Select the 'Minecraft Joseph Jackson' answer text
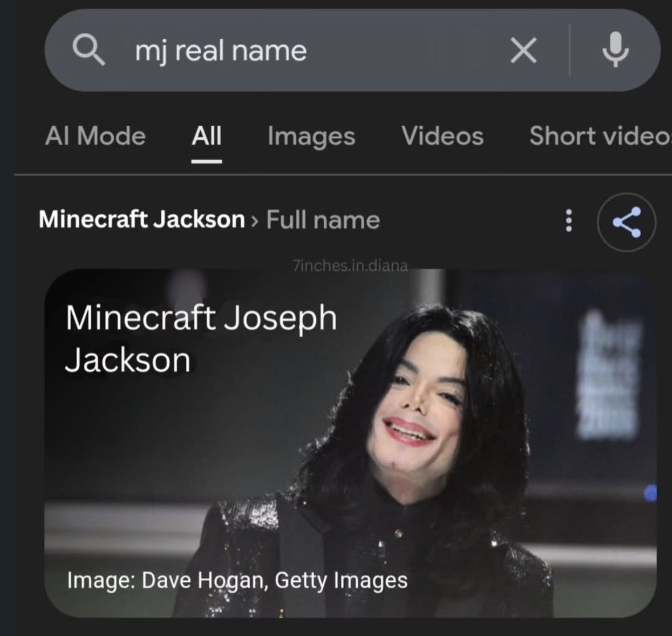Screen dimensions: 672x636 point(201,339)
